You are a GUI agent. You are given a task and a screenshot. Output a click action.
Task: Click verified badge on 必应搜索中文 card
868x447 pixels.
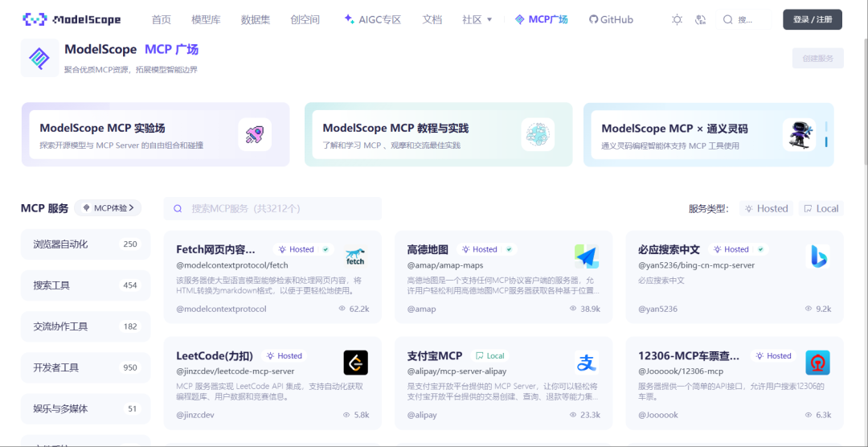(760, 249)
